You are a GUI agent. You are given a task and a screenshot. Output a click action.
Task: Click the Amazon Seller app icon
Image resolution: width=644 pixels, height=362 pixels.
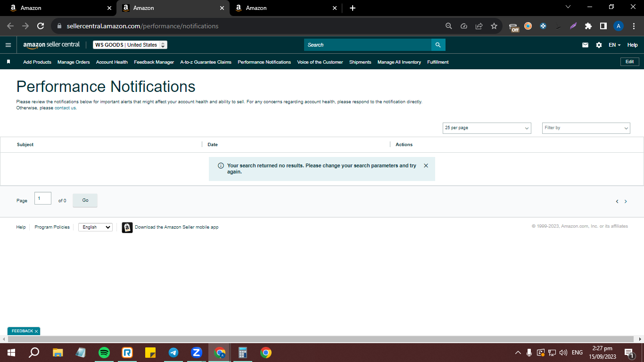(127, 228)
